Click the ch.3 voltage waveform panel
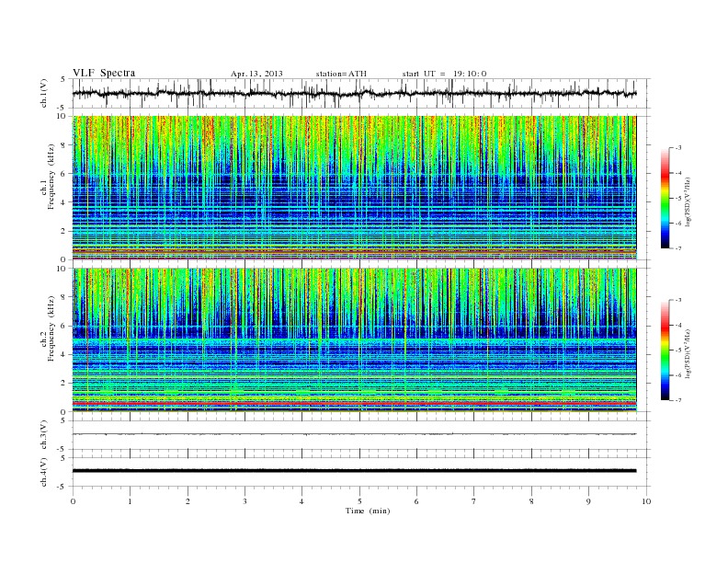This screenshot has height=563, width=728. (361, 435)
